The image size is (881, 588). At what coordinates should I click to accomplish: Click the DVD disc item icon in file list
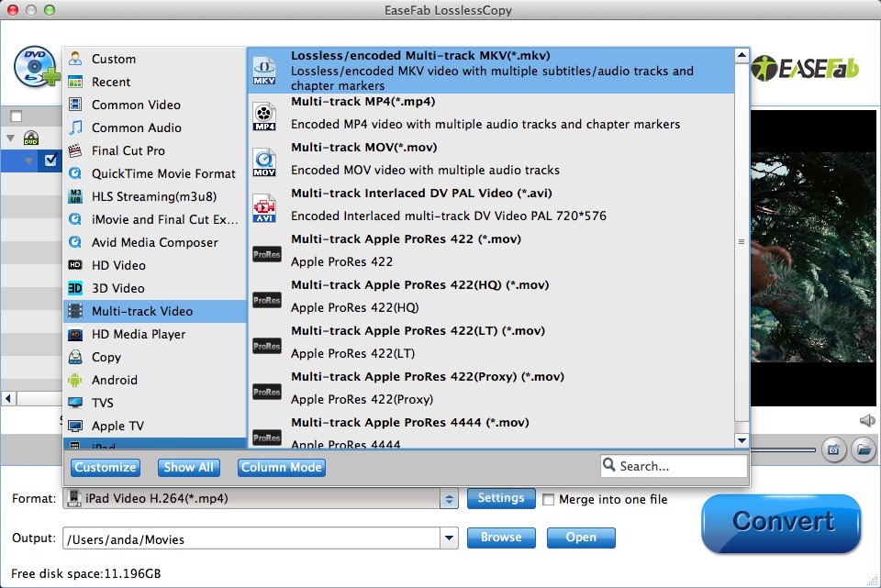(x=31, y=139)
